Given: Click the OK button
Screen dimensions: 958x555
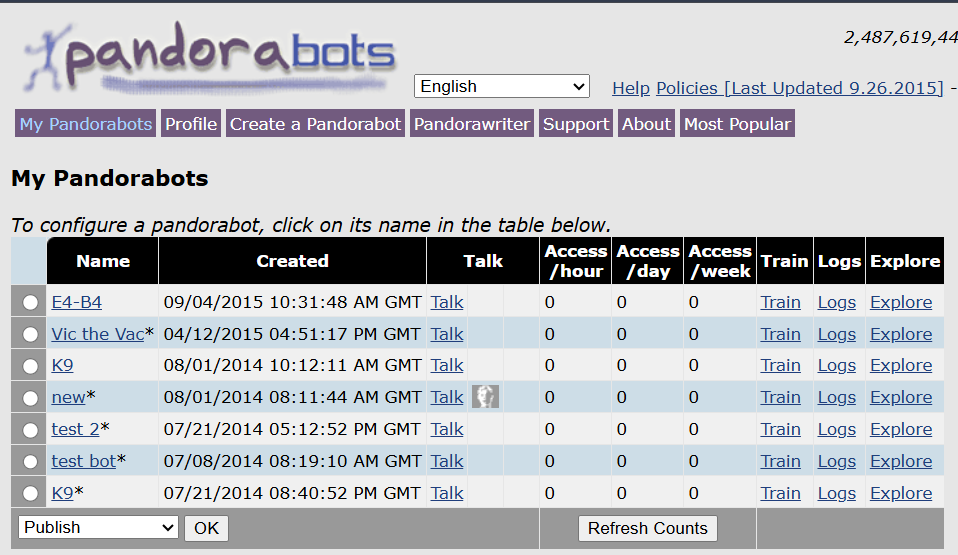Looking at the screenshot, I should tap(207, 528).
